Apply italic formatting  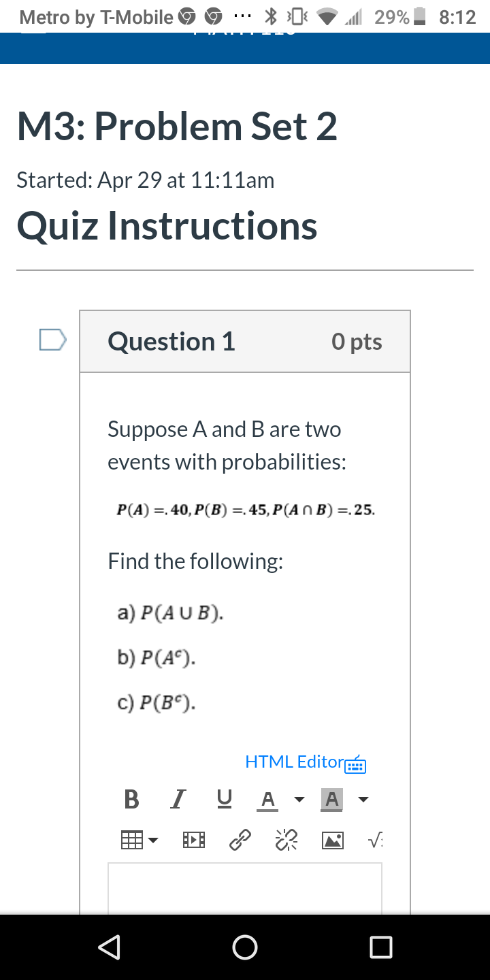(x=178, y=799)
